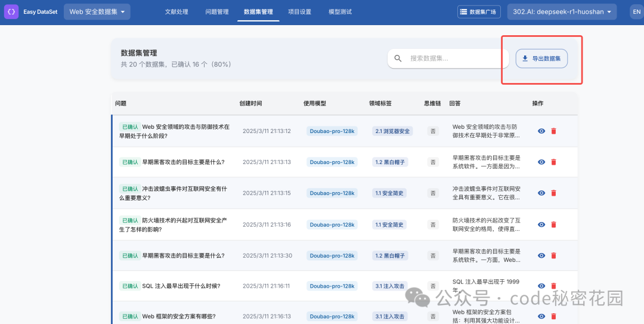Delete the first Web 安全领域 dataset row

point(553,131)
